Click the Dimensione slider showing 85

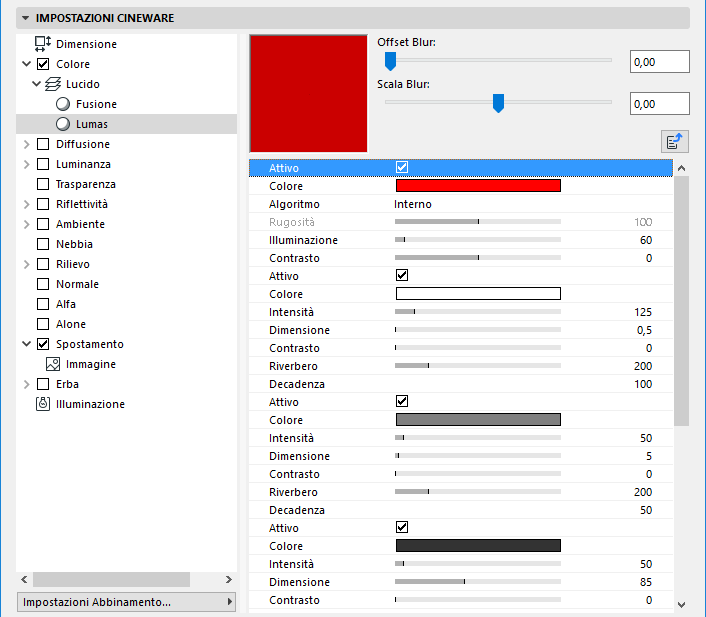pos(478,582)
